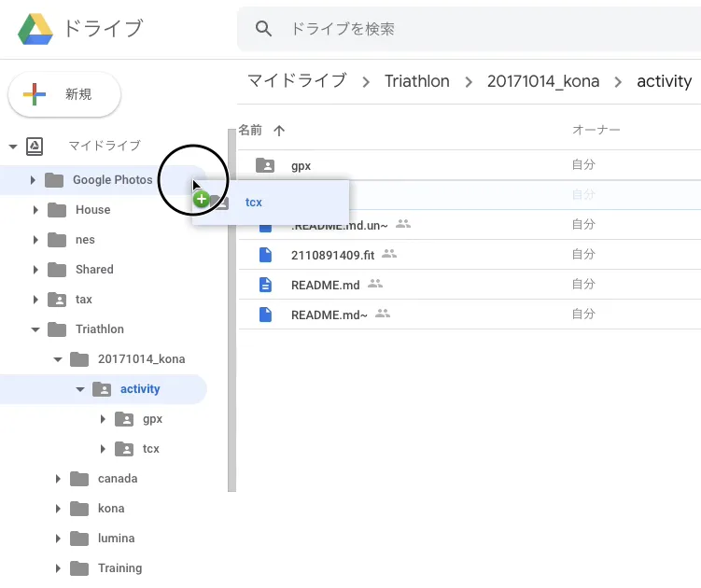Open Triathlon in the breadcrumb path
701x588 pixels.
click(x=416, y=81)
